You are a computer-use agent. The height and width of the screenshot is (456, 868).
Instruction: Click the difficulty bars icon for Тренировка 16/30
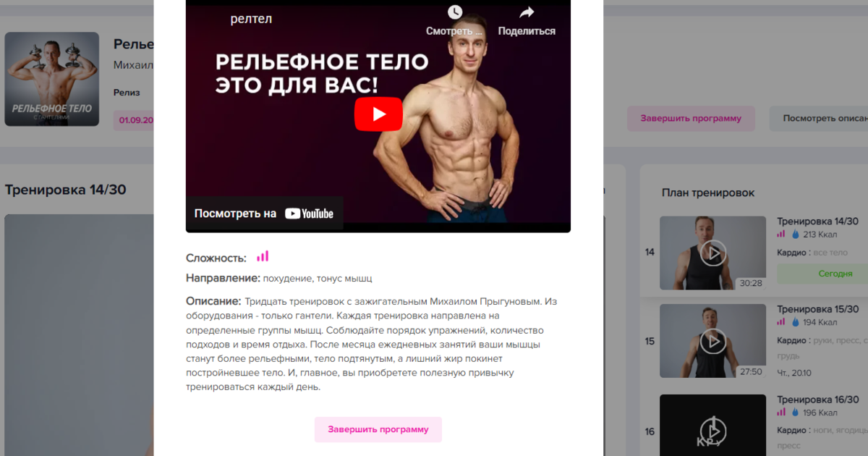pyautogui.click(x=781, y=413)
